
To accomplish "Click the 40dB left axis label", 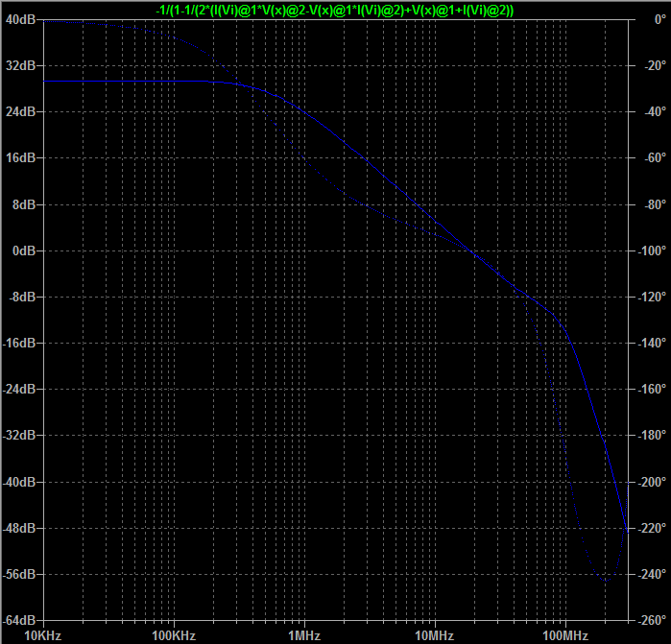I will 20,19.
